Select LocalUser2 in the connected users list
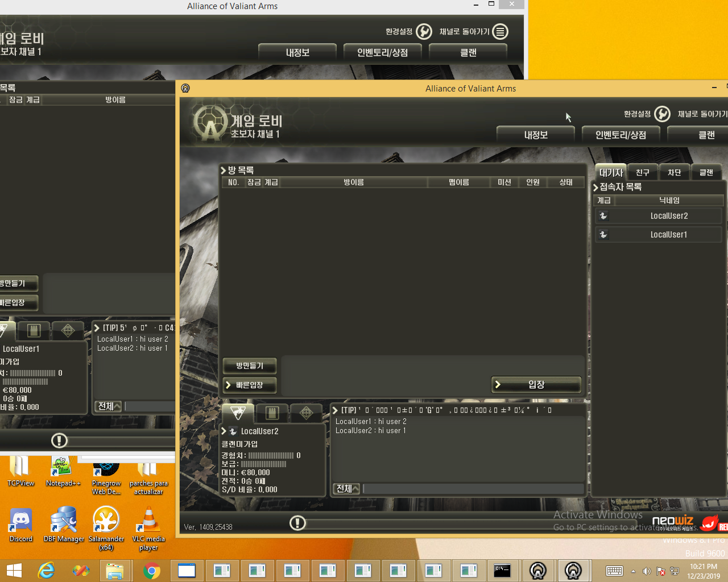 coord(659,216)
